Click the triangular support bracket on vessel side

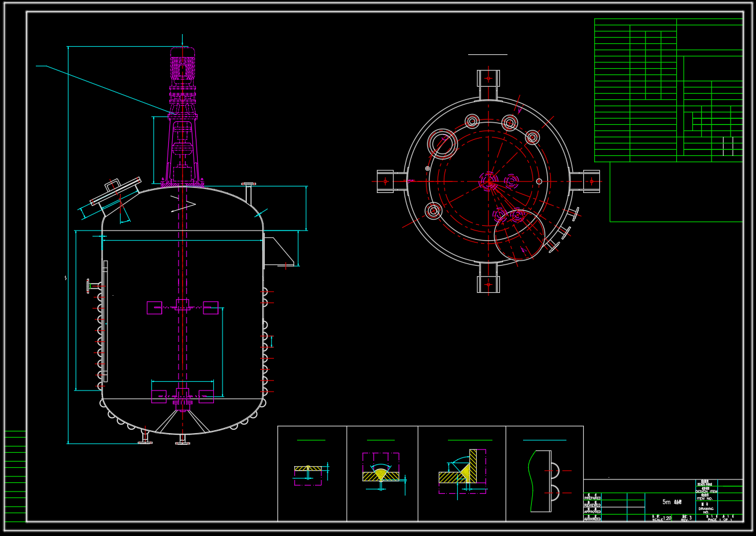[279, 253]
